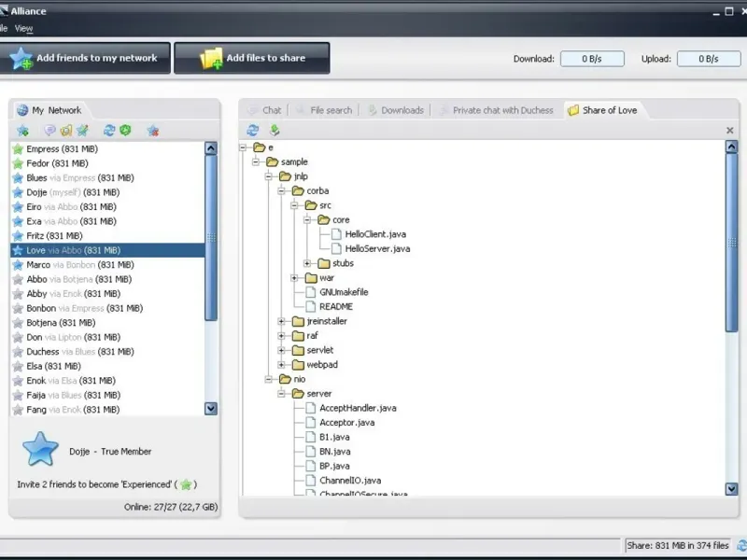Collapse the core folder node

[x=307, y=219]
